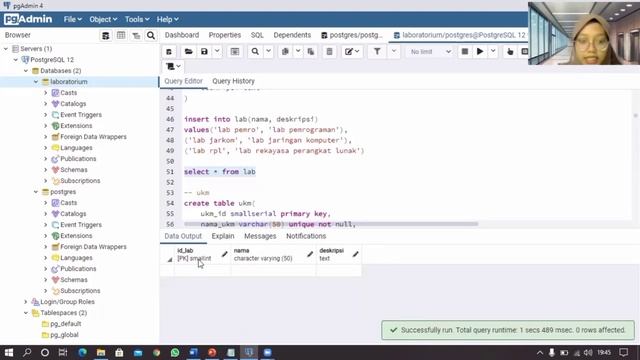This screenshot has height=360, width=640.
Task: Stop the running query
Action: (464, 52)
